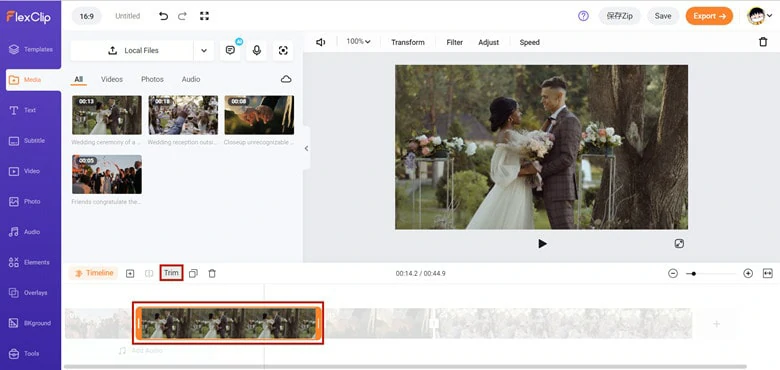
Task: Duplicate the selected clip
Action: tap(194, 274)
